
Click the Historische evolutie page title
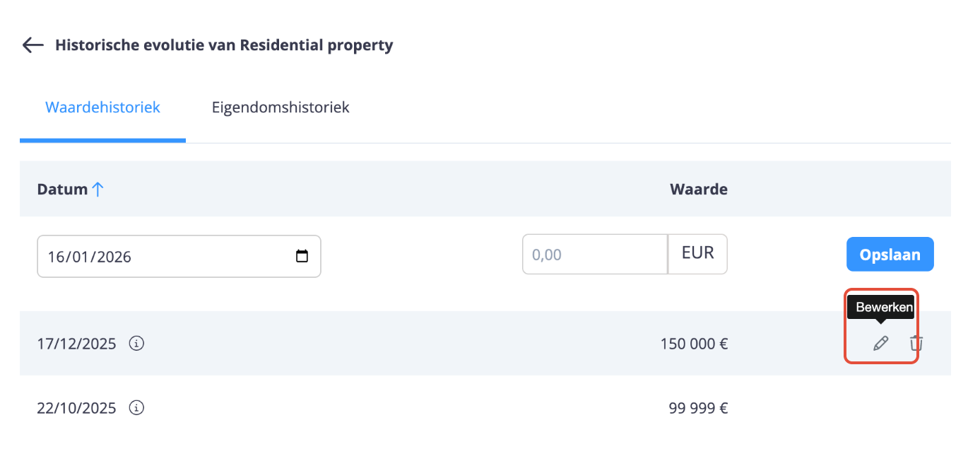click(224, 46)
